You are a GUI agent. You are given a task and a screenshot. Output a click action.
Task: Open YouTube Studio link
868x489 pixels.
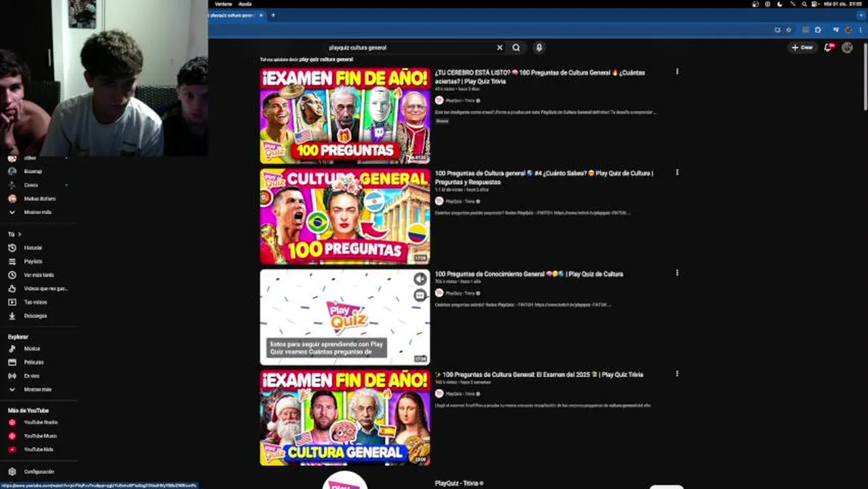[x=40, y=422]
